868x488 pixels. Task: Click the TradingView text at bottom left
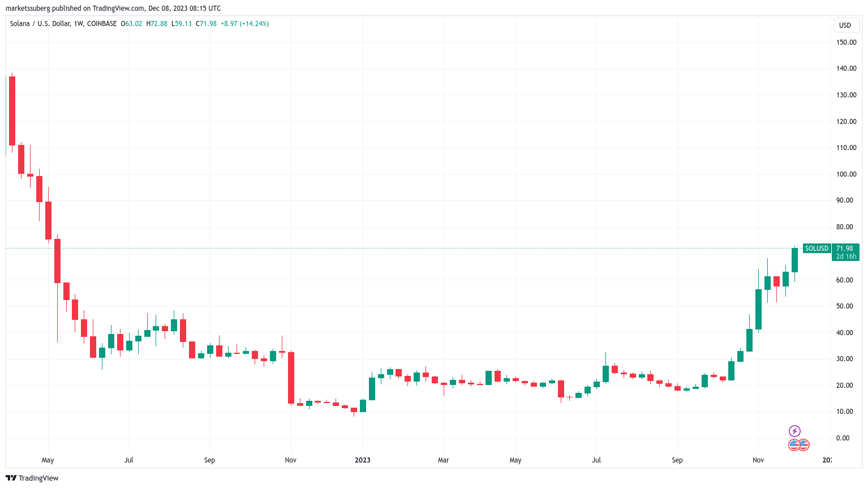click(38, 478)
